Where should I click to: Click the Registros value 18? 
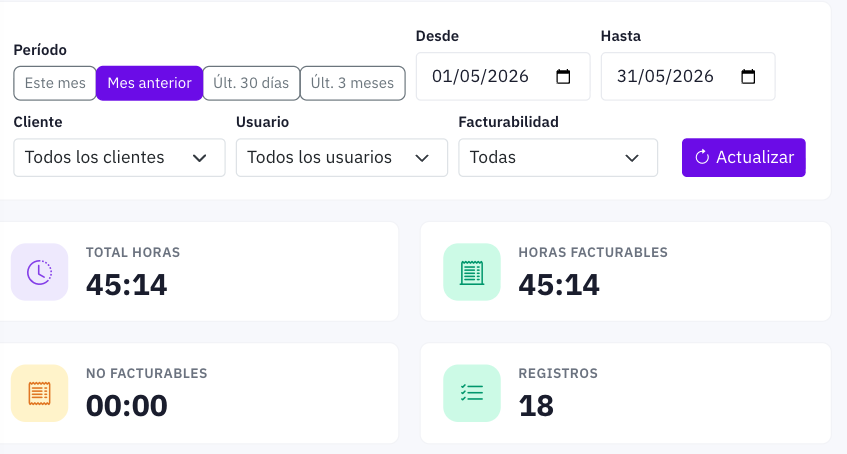(536, 406)
